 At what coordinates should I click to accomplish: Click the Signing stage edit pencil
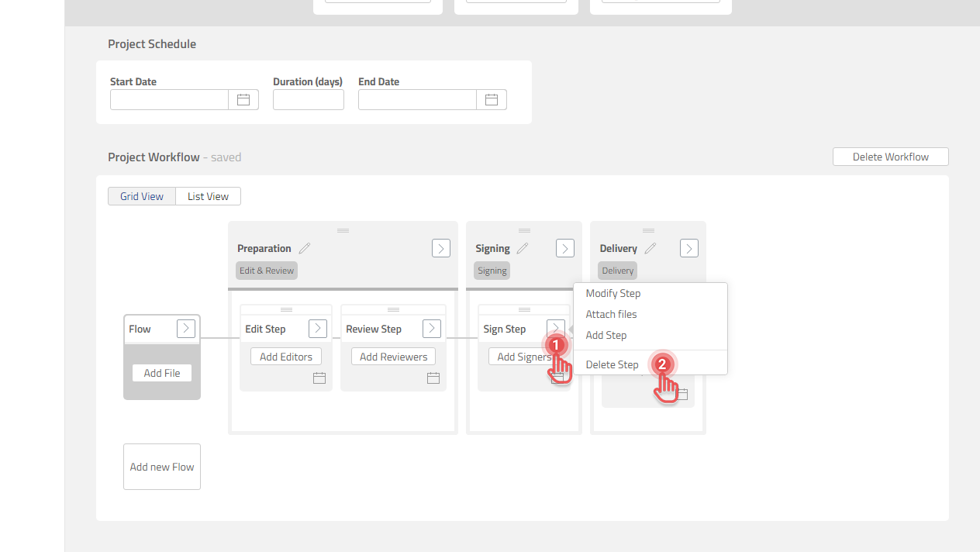pyautogui.click(x=523, y=249)
